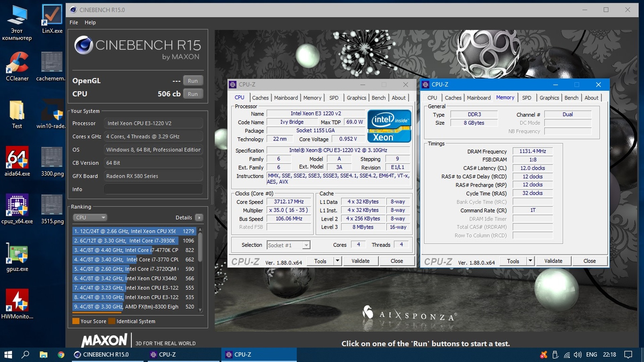Viewport: 644px width, 362px height.
Task: Open Graphics tab in right CPU-Z window
Action: pyautogui.click(x=549, y=98)
